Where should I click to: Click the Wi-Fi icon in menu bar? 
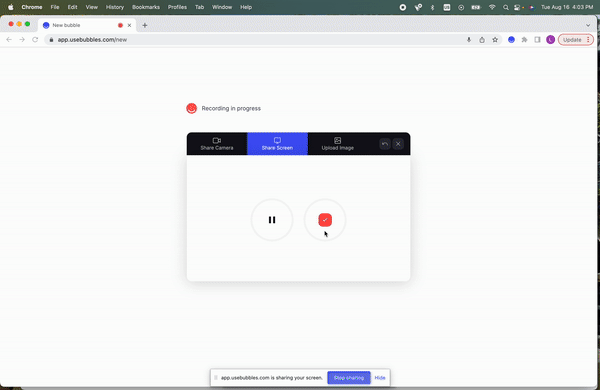tap(492, 7)
